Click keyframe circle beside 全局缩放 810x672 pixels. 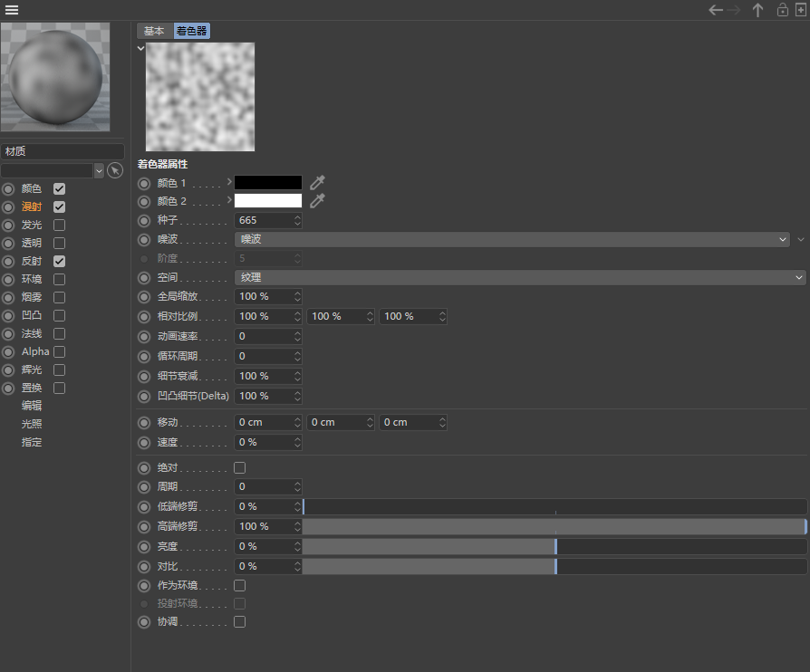[144, 296]
